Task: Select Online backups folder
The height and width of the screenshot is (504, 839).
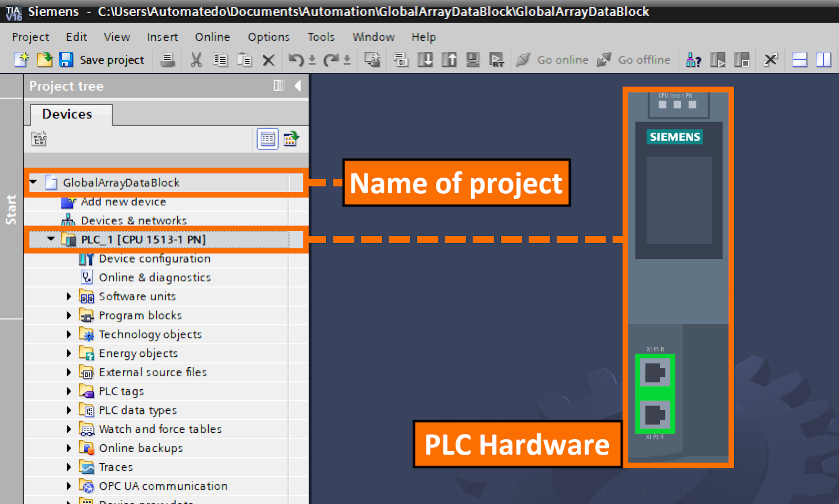Action: click(141, 448)
